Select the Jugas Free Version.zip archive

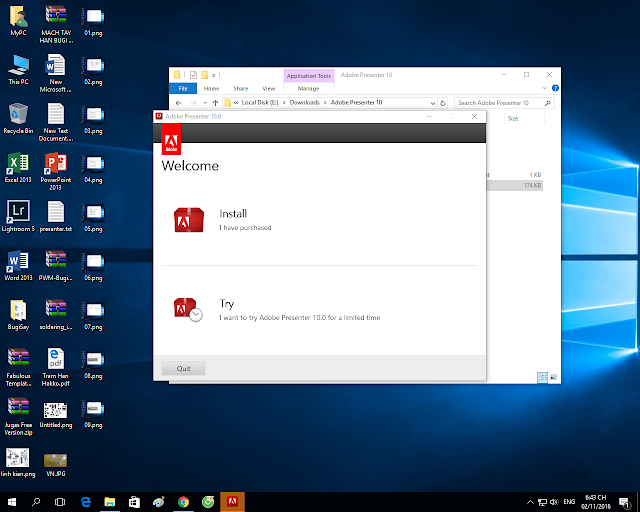coord(18,416)
